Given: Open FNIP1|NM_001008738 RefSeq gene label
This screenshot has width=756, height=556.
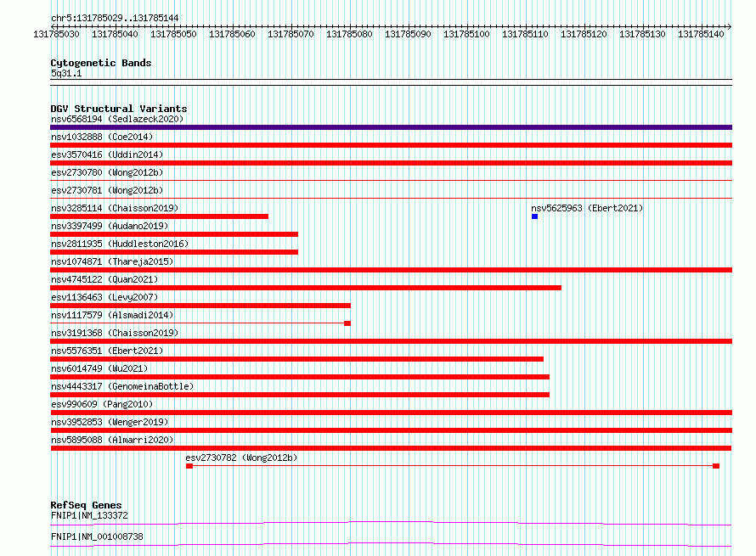Looking at the screenshot, I should [97, 536].
